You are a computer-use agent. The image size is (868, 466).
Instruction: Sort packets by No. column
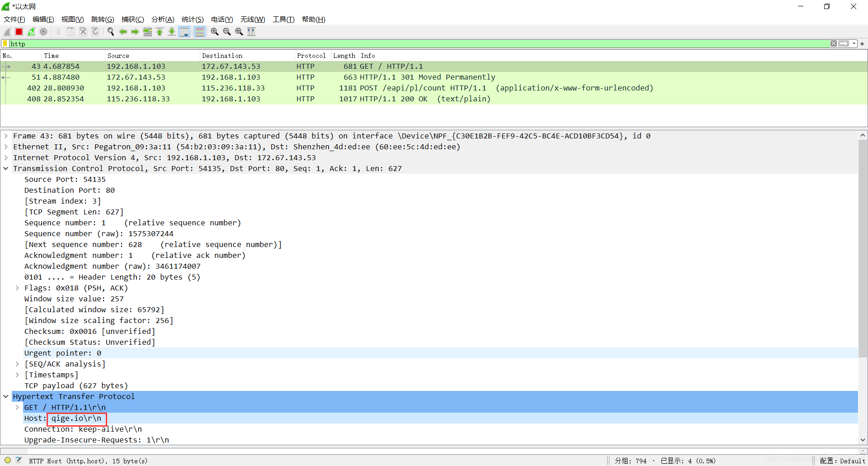[21, 56]
